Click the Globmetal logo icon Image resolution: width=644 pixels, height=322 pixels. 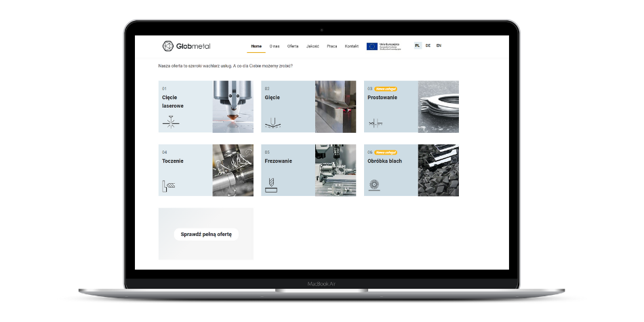(167, 46)
